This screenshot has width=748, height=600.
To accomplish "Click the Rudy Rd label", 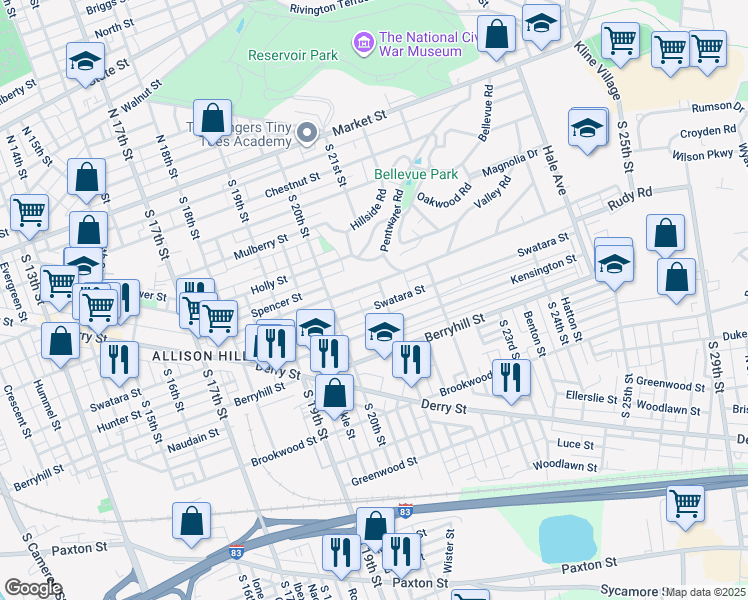I will pos(630,199).
